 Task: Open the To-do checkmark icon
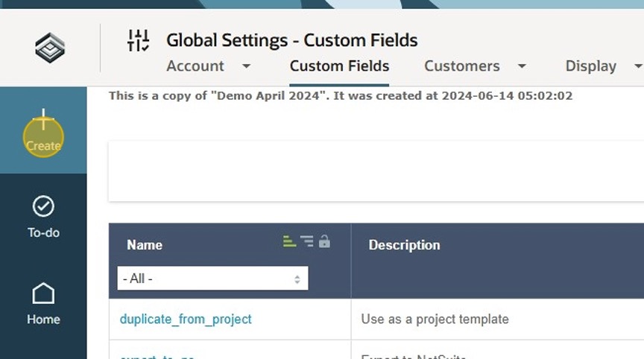[43, 207]
